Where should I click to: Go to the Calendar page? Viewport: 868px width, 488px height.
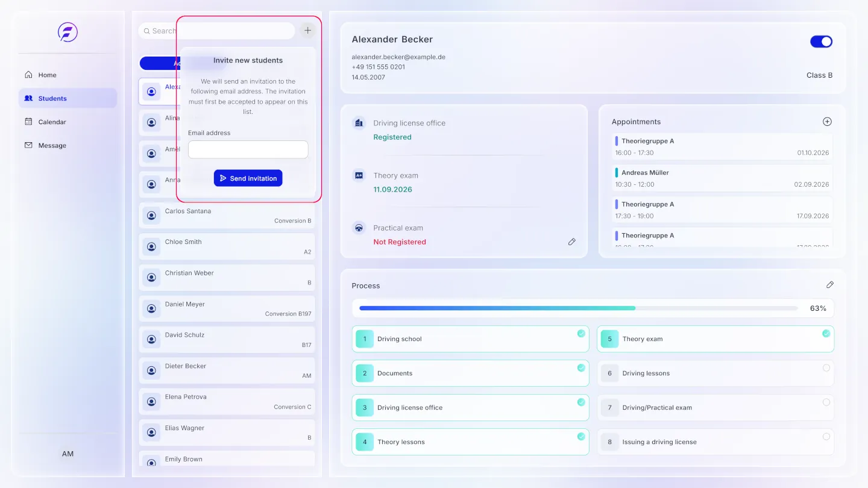(x=68, y=122)
